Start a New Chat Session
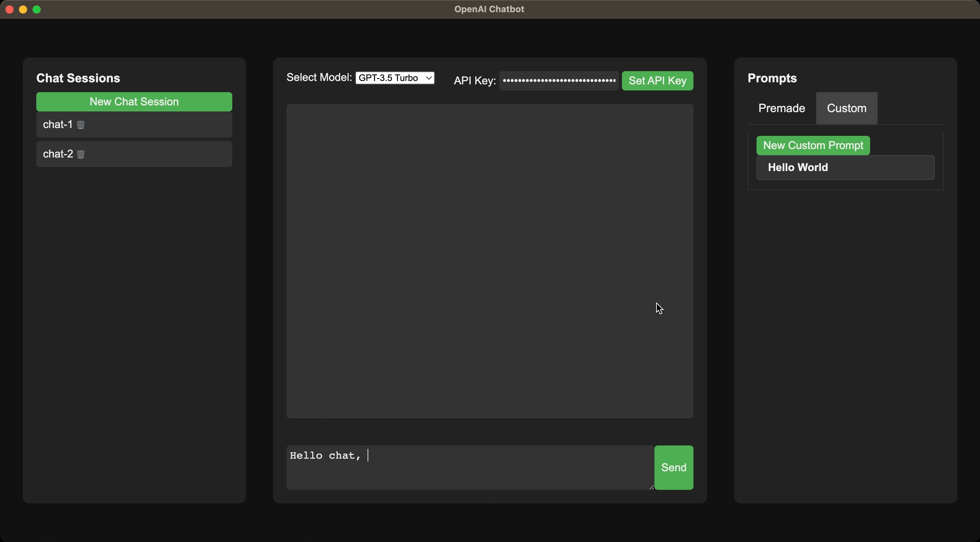980x542 pixels. (134, 102)
